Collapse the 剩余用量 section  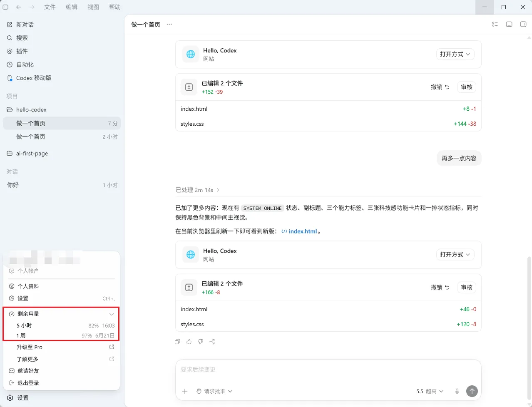point(62,314)
